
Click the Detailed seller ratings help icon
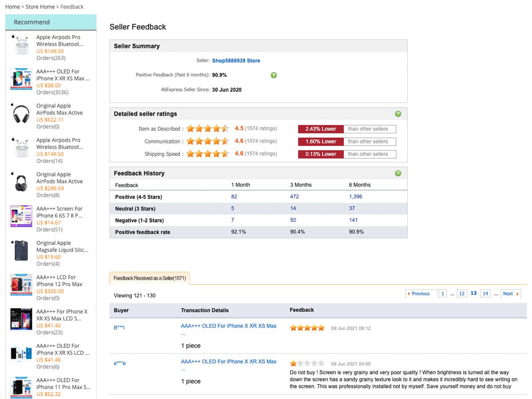(x=398, y=113)
